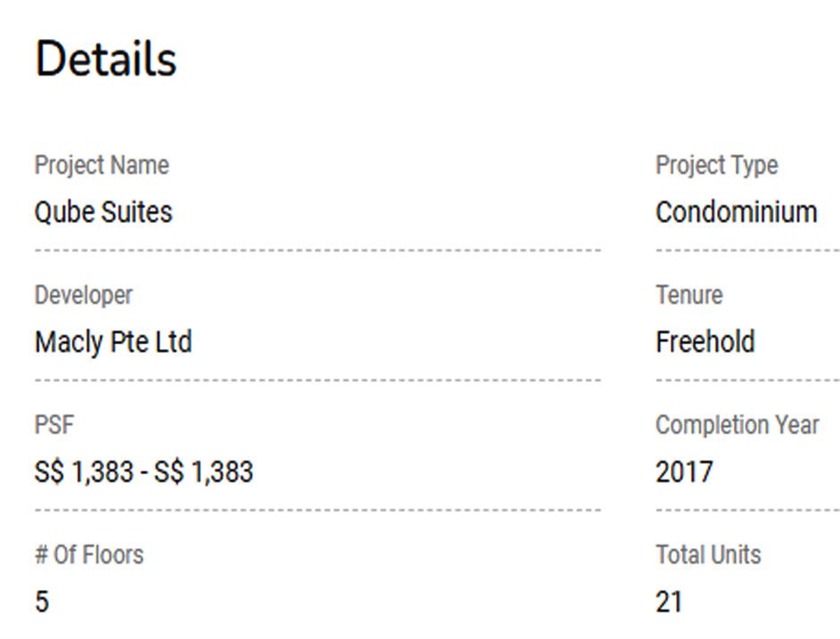Click the Developer field label
This screenshot has width=840, height=639.
(x=83, y=295)
